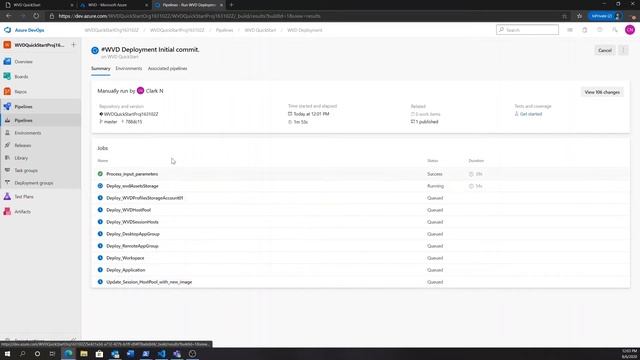Open Artifacts in the sidebar
The image size is (640, 360).
(x=22, y=212)
